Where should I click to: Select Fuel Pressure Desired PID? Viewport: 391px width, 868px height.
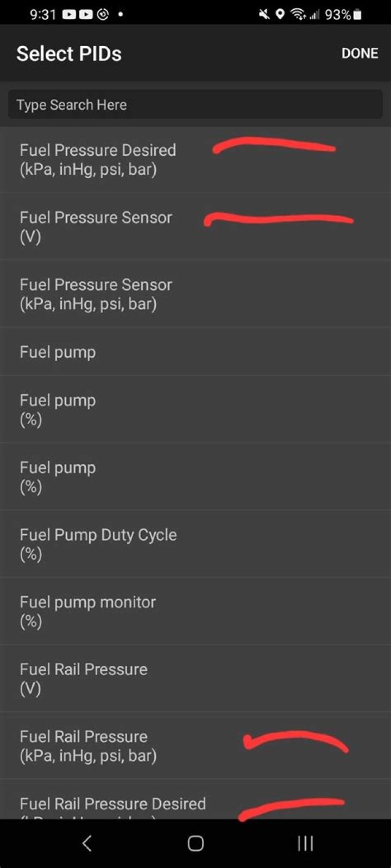tap(98, 160)
